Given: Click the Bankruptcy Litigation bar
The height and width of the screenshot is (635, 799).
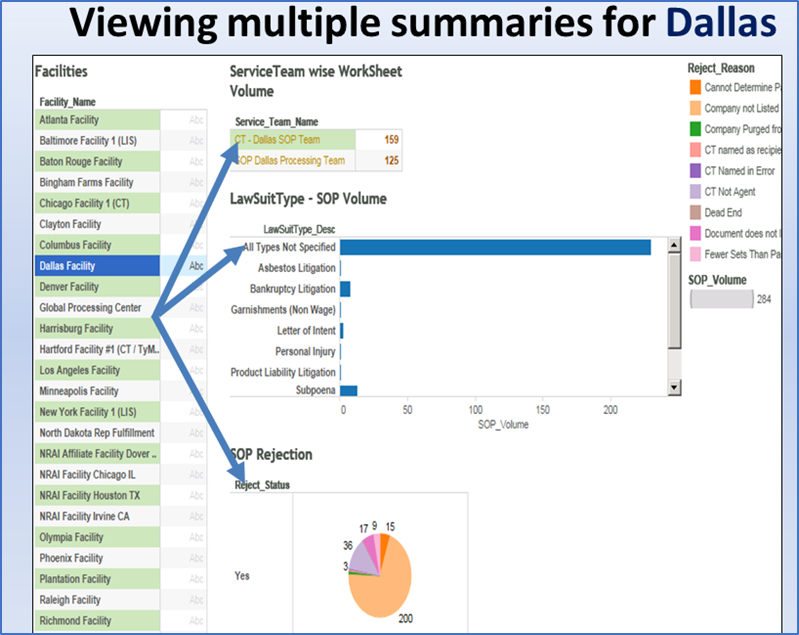Looking at the screenshot, I should click(x=345, y=288).
